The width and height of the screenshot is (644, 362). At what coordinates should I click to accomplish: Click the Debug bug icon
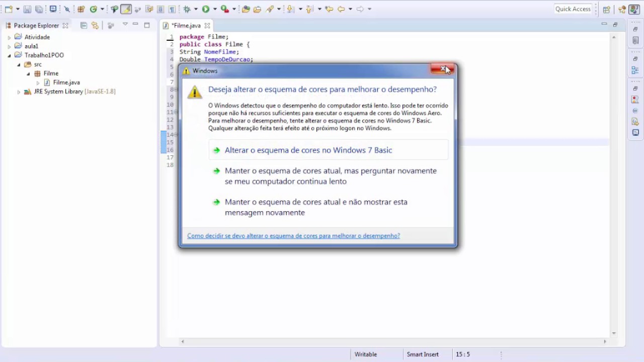(x=187, y=9)
